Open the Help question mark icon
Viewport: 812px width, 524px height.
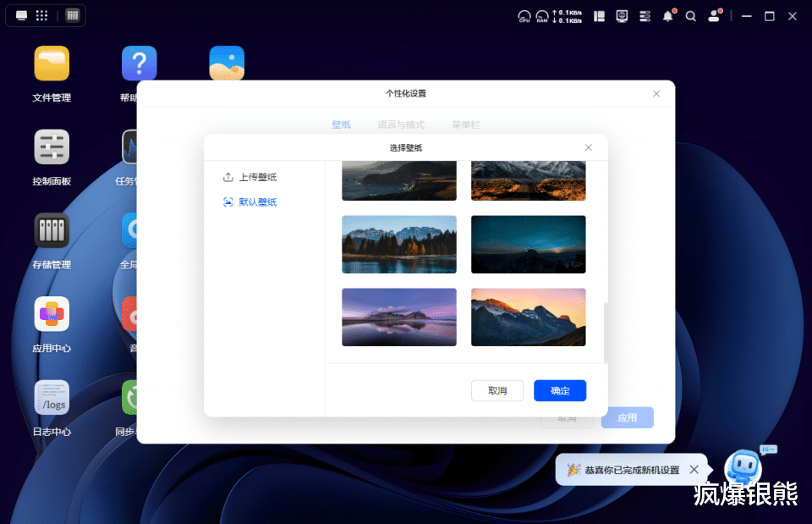click(140, 63)
